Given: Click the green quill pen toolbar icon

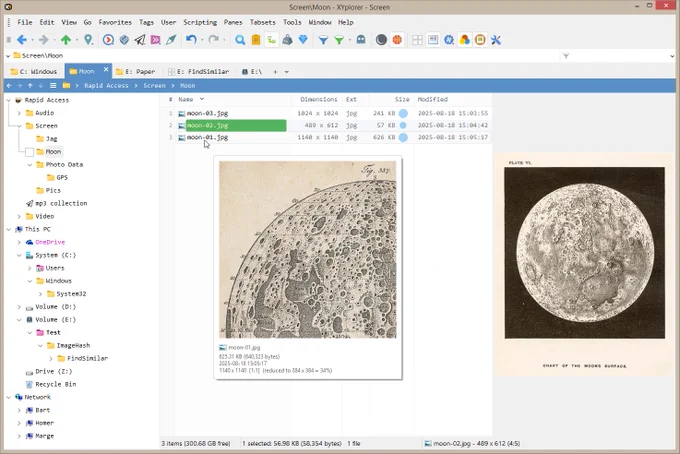Looking at the screenshot, I should (x=171, y=40).
